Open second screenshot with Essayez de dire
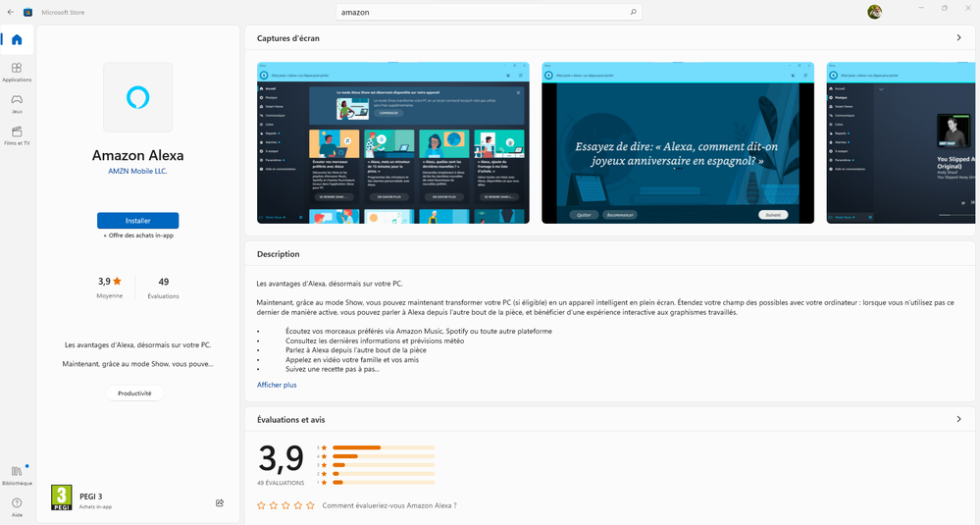Image resolution: width=980 pixels, height=525 pixels. coord(678,142)
